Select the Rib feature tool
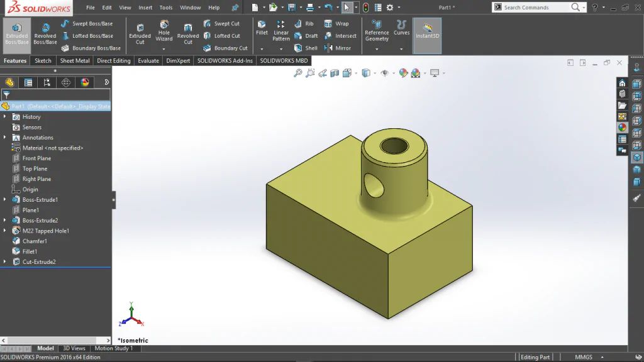644x362 pixels. [304, 24]
